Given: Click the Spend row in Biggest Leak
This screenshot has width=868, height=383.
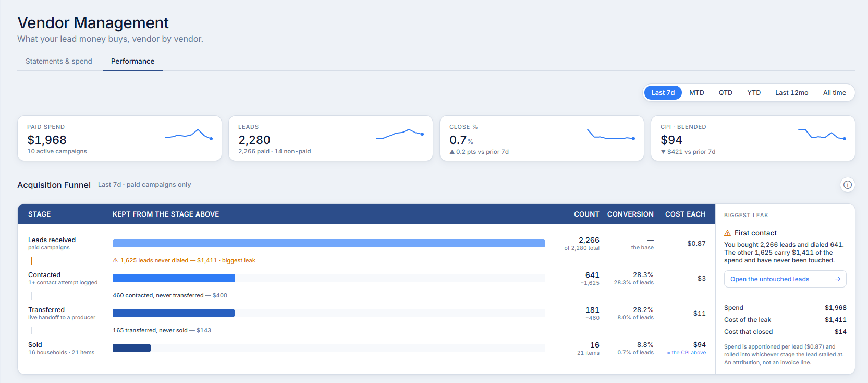Looking at the screenshot, I should coord(785,308).
